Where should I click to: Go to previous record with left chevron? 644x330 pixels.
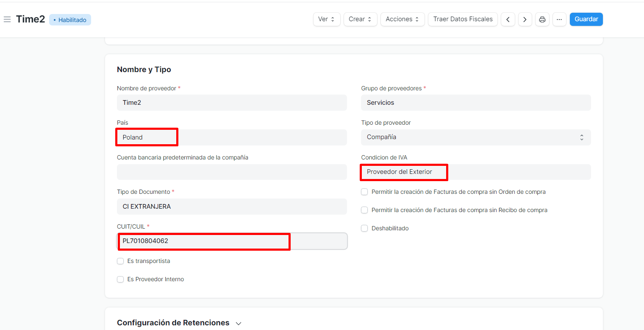[x=508, y=19]
